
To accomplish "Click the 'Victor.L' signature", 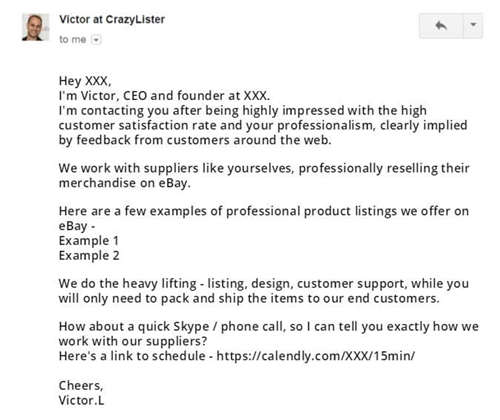I will [x=81, y=400].
